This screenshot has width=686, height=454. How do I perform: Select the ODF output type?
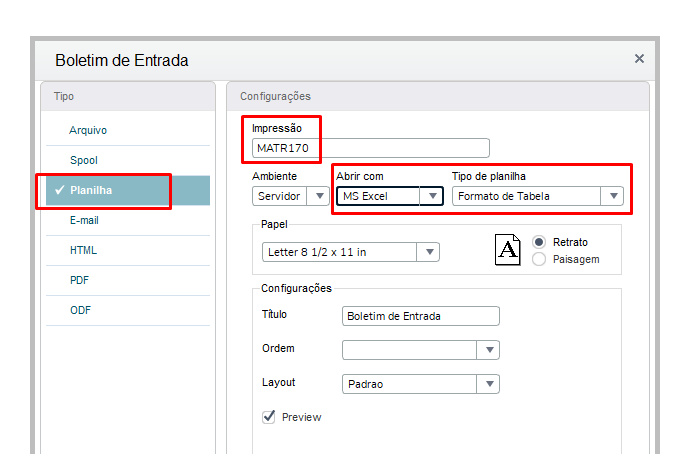128,311
